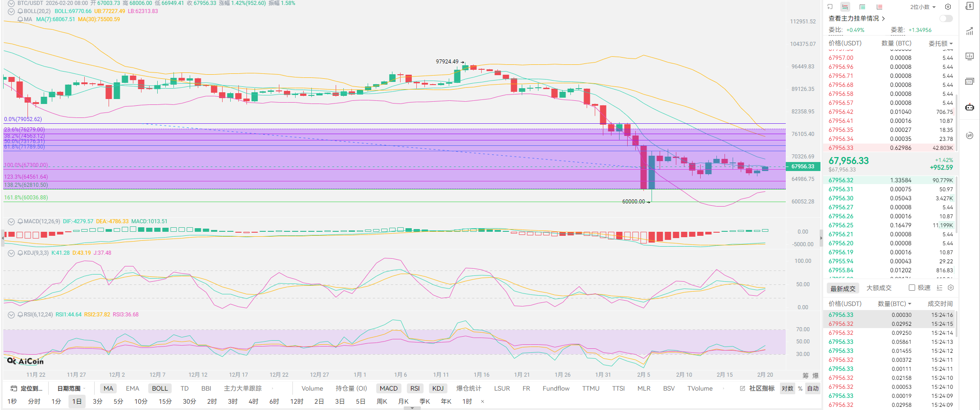This screenshot has width=980, height=410.
Task: Click the swap arrows sidebar icon
Action: tap(970, 135)
